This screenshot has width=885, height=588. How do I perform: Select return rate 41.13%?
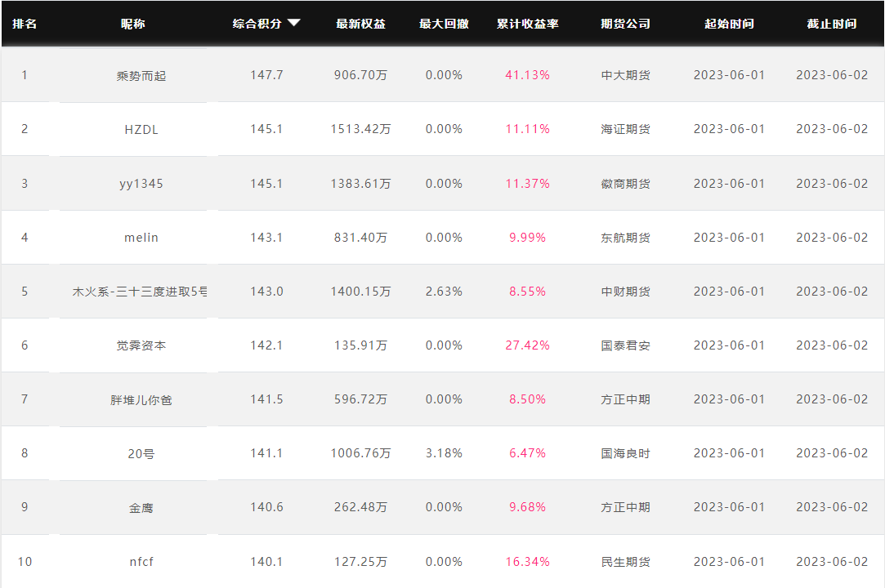pos(527,75)
